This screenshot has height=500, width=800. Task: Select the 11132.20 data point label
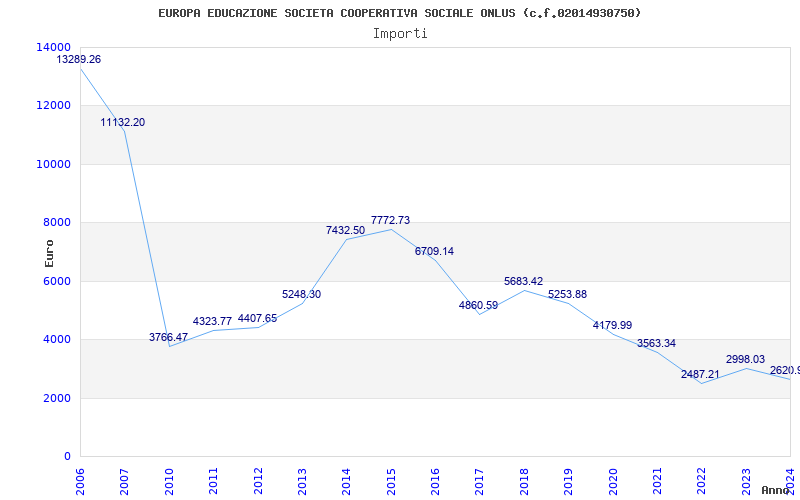tap(123, 123)
